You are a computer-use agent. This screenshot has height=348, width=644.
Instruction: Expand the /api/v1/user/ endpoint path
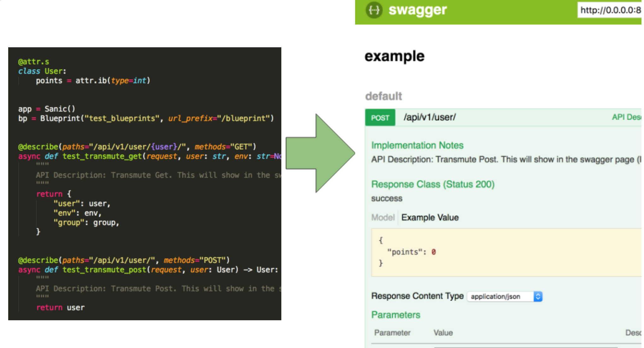[x=430, y=117]
